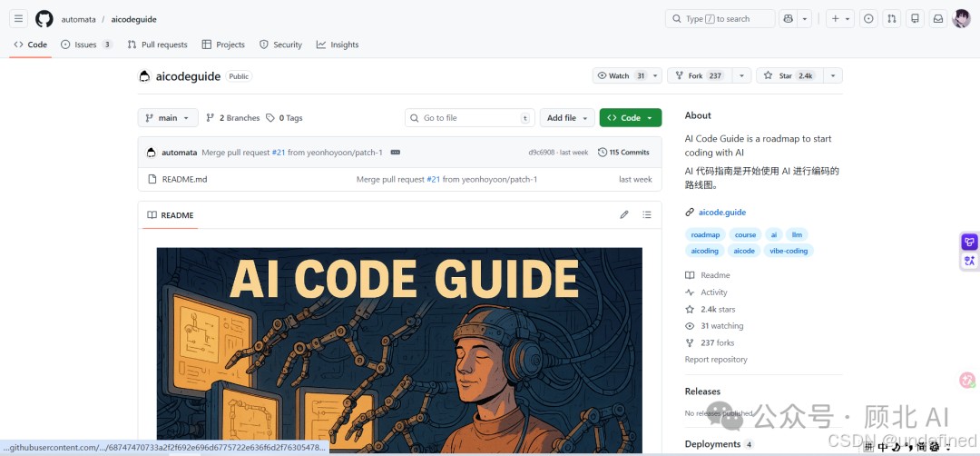The height and width of the screenshot is (456, 980).
Task: Switch to the Insights tab
Action: pos(338,45)
